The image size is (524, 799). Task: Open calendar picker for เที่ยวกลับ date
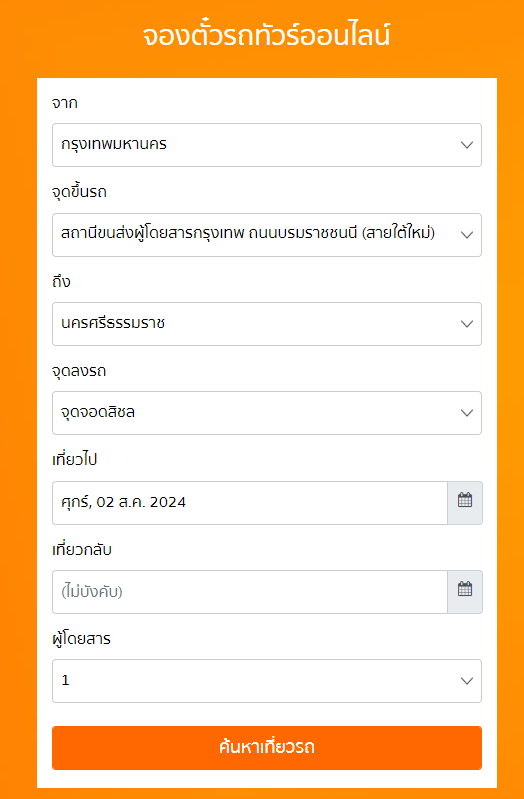coord(465,592)
